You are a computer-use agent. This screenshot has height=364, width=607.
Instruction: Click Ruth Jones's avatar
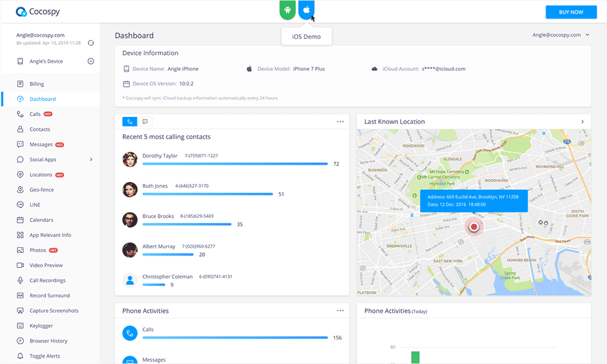[130, 190]
